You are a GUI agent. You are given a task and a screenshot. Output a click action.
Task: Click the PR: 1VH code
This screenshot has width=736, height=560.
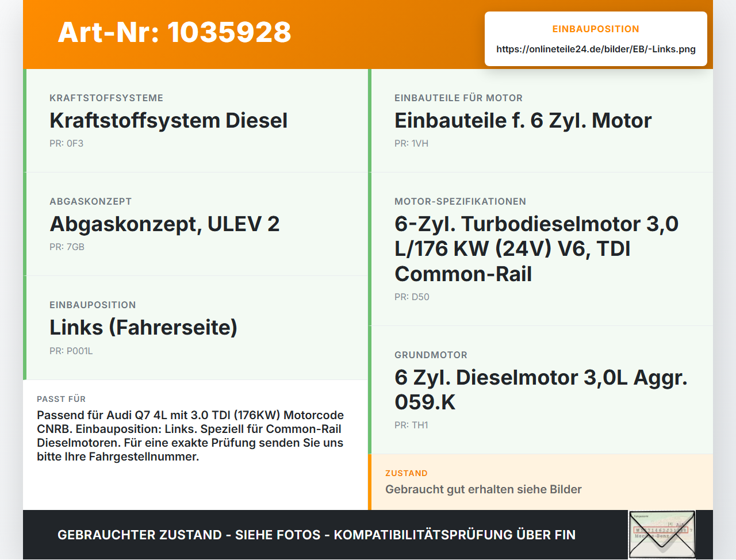click(411, 143)
